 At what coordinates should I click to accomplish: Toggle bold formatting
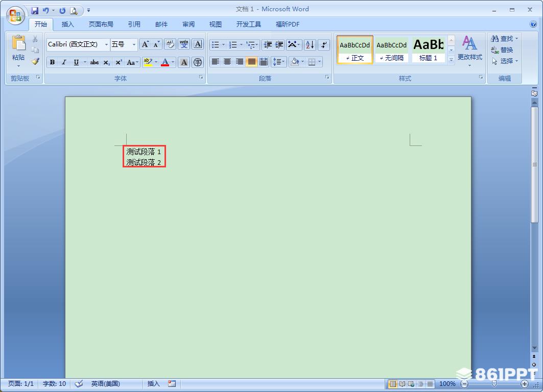coord(52,62)
